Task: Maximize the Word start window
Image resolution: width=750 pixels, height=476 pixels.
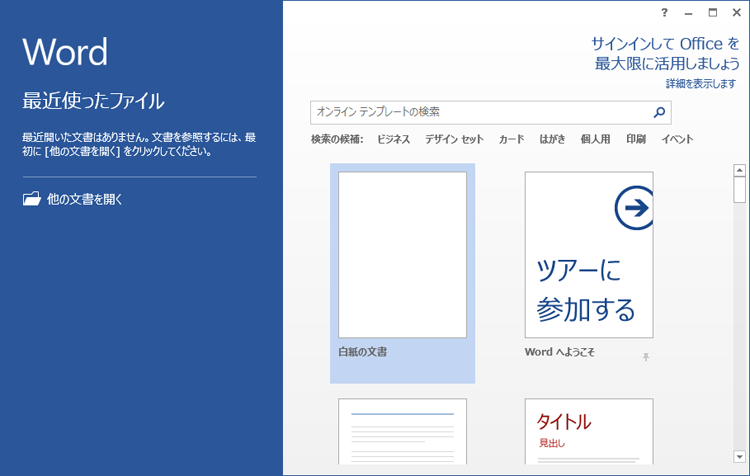Action: (x=713, y=13)
